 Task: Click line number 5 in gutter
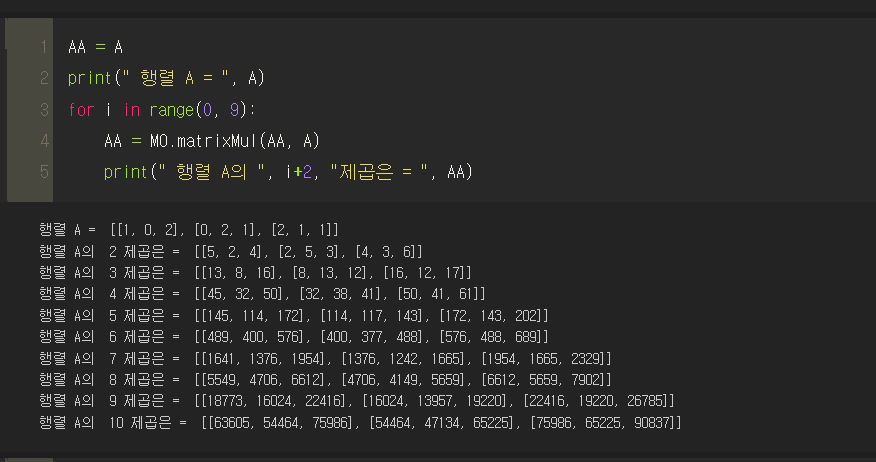[44, 172]
